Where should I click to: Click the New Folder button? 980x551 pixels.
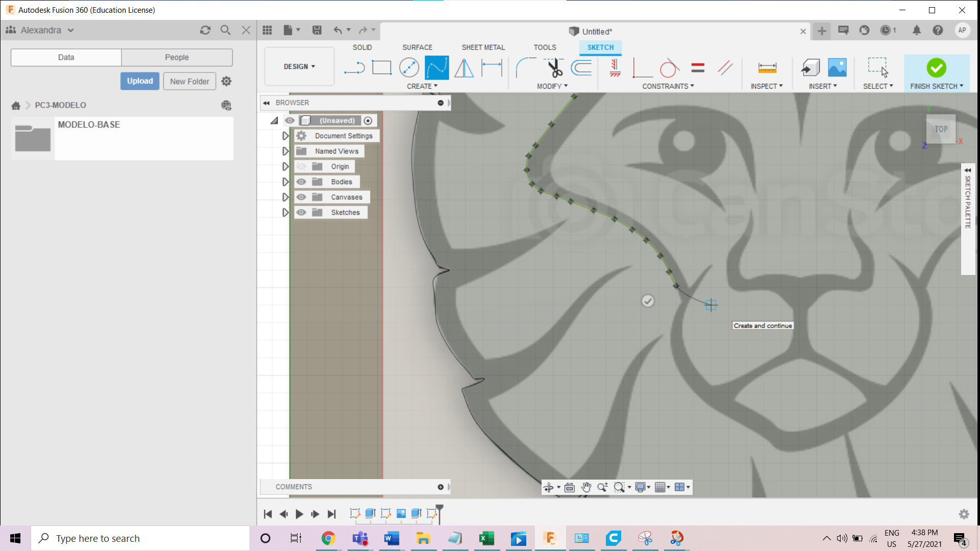pyautogui.click(x=189, y=81)
